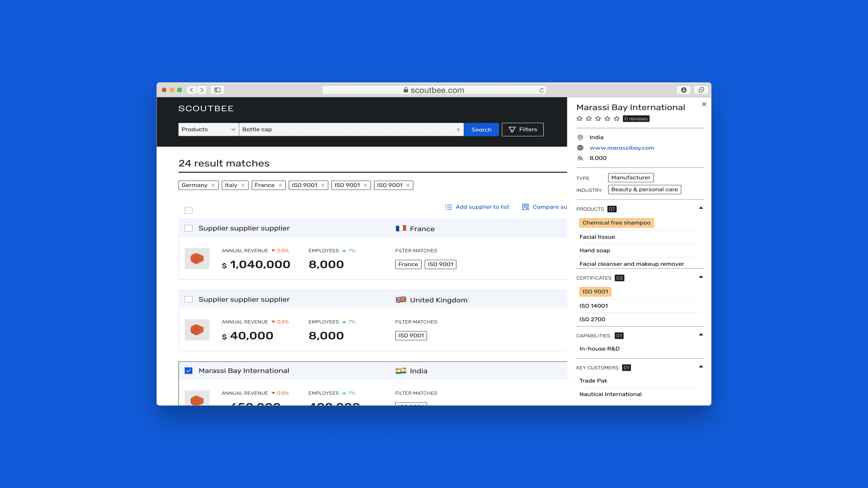
Task: Collapse the Key Customers section
Action: tap(701, 367)
